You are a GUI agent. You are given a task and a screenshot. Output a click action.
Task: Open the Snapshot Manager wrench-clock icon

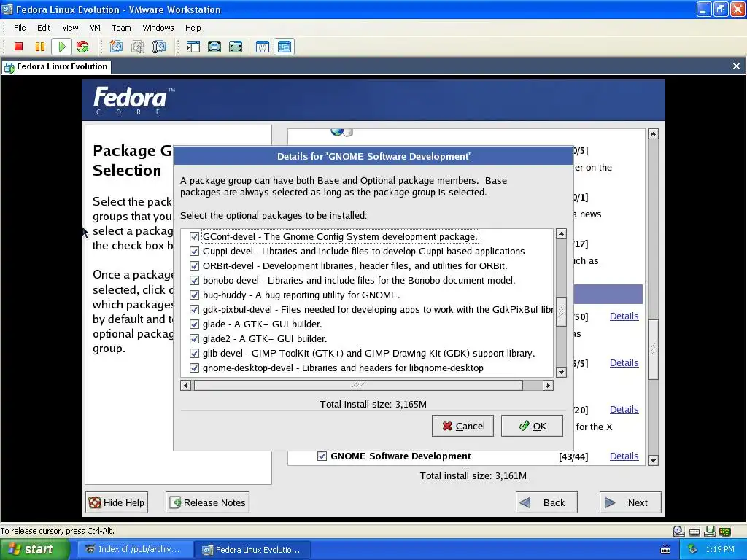tap(158, 47)
